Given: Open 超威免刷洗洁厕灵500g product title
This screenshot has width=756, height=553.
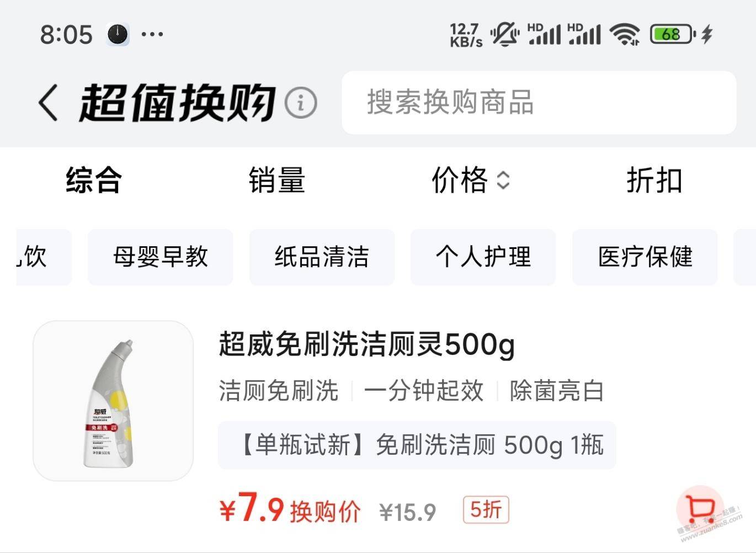Looking at the screenshot, I should (x=367, y=345).
